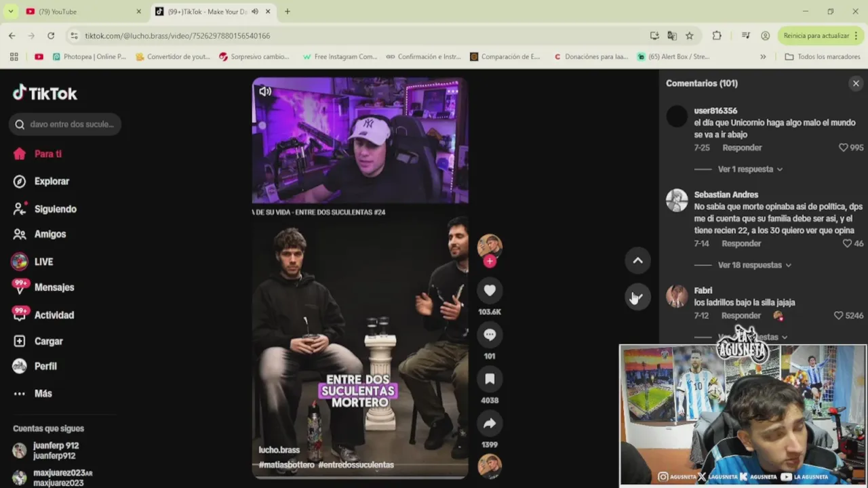This screenshot has width=868, height=488.
Task: Focus the TikTok search field
Action: (65, 124)
